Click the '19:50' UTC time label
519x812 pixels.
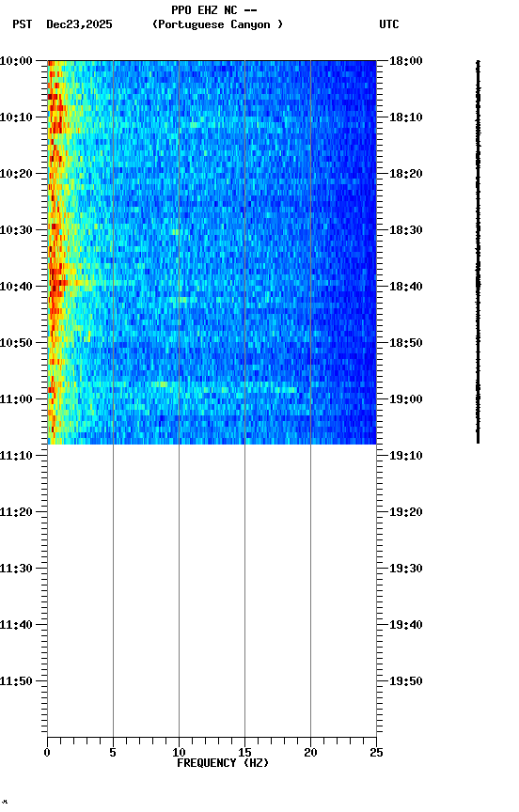[x=406, y=681]
